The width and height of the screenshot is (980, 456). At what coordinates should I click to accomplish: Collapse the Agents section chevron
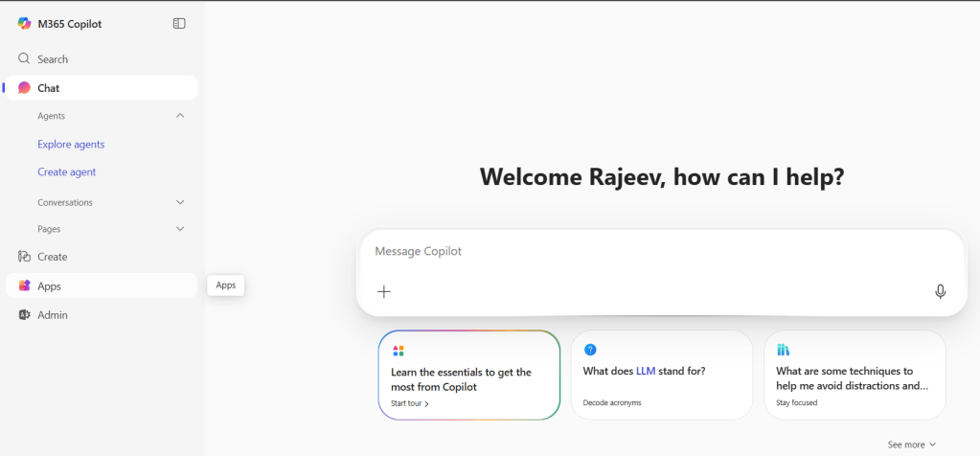pyautogui.click(x=180, y=116)
